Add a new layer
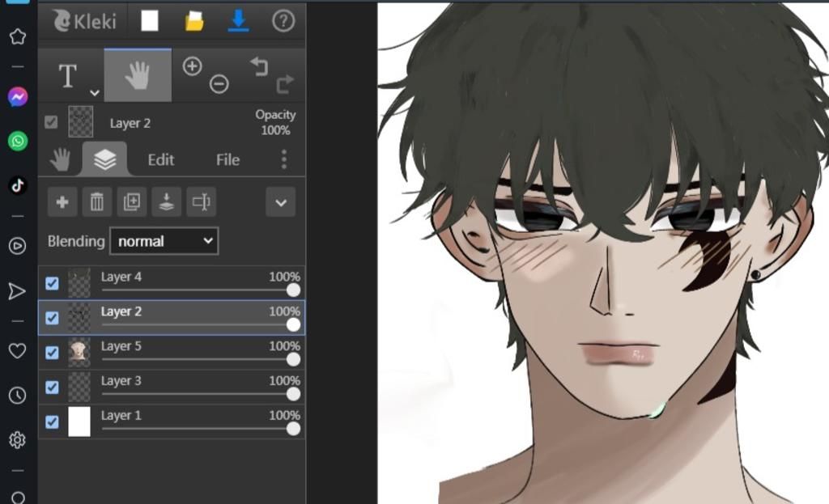The image size is (829, 504). tap(62, 201)
